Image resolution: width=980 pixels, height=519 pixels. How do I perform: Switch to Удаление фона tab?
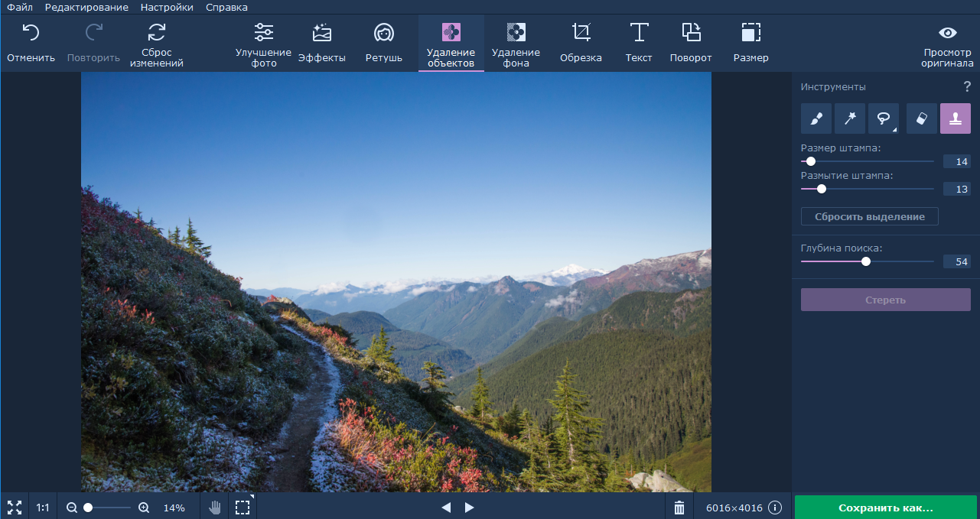tap(516, 45)
